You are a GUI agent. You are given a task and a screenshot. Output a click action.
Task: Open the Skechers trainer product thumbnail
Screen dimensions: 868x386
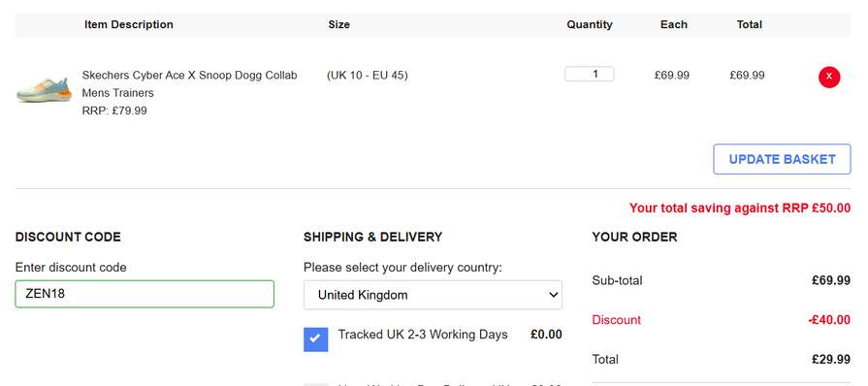(45, 90)
